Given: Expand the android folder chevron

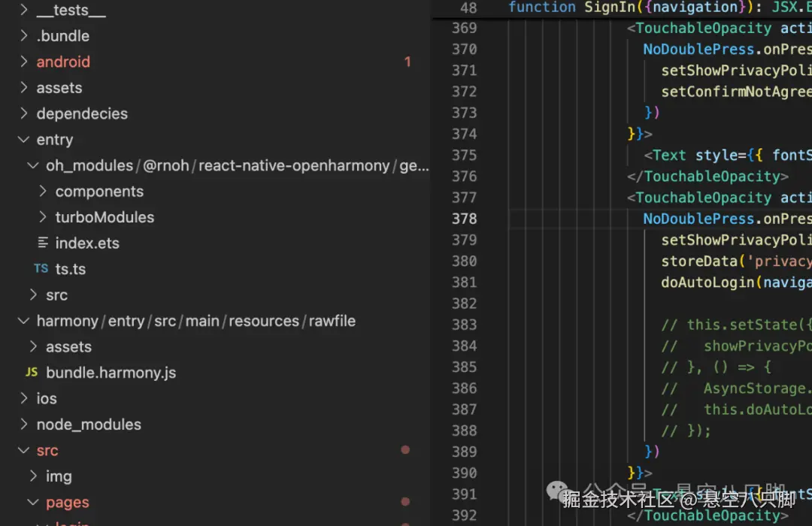Looking at the screenshot, I should tap(23, 61).
